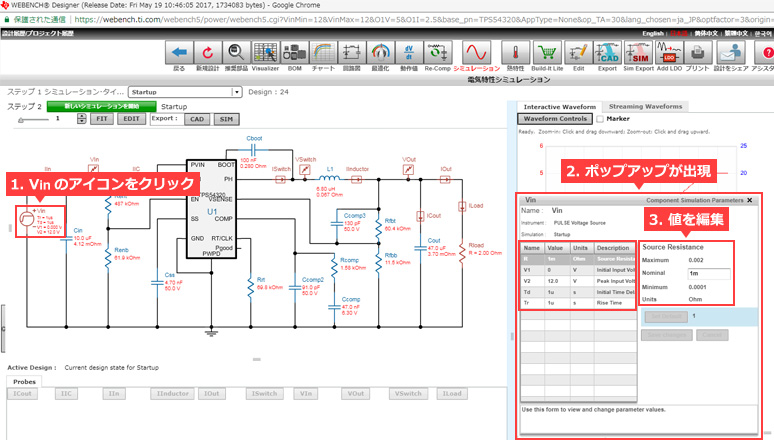The image size is (774, 440).
Task: Open the dV/dt operating values icon
Action: (409, 52)
